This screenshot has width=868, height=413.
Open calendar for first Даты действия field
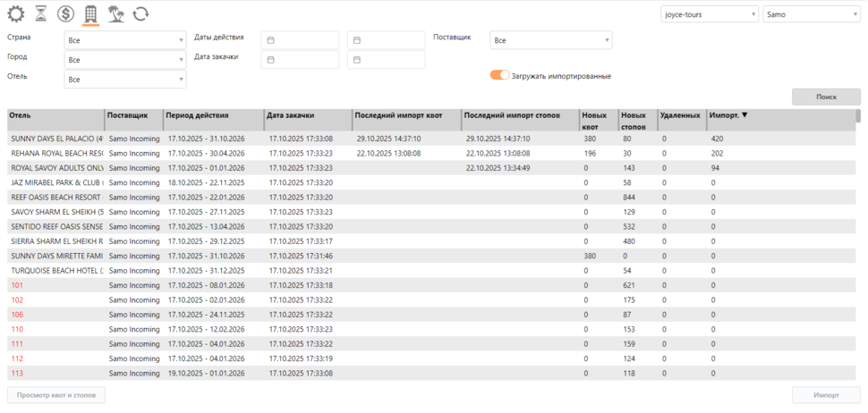pos(271,40)
